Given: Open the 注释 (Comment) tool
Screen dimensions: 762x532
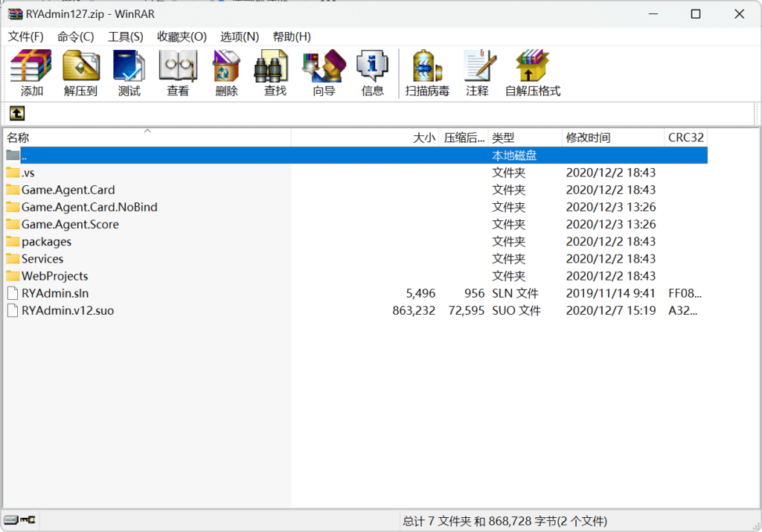Looking at the screenshot, I should tap(477, 73).
